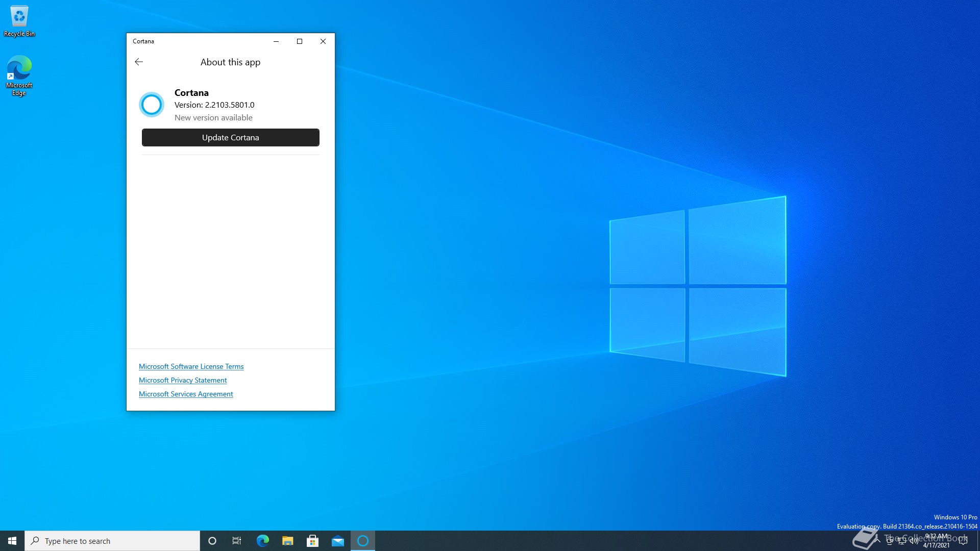
Task: Click the Version 2.2103.5801.0 text
Action: tap(214, 105)
